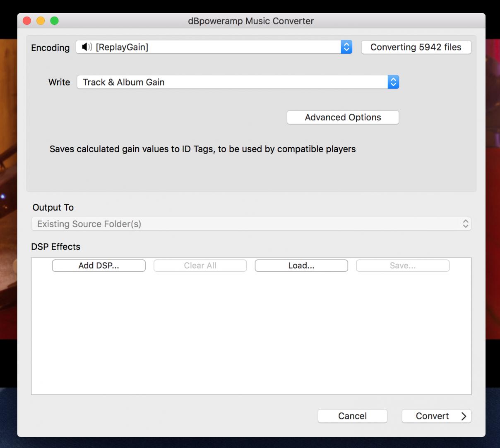Zoom the window using the green button
This screenshot has height=448, width=500.
pyautogui.click(x=54, y=21)
